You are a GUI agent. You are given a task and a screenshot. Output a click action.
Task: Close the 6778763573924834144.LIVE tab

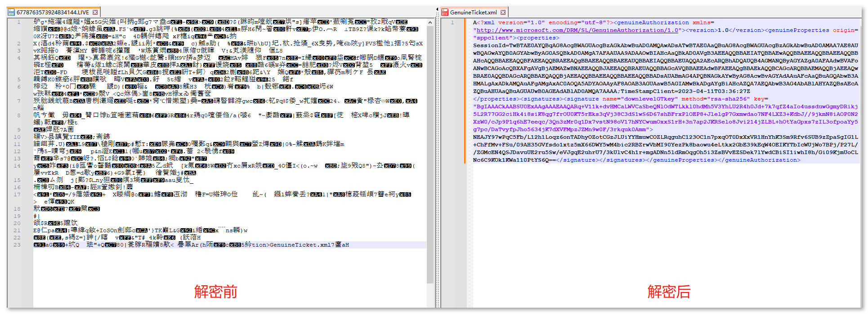pyautogui.click(x=95, y=13)
